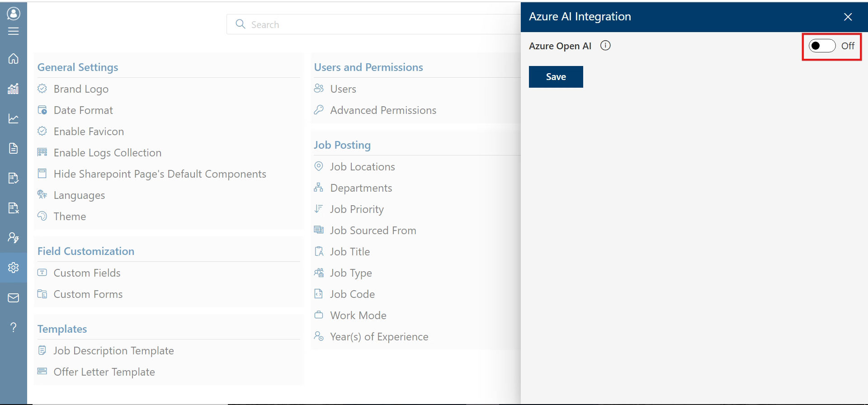Open the user profile avatar icon
The height and width of the screenshot is (405, 868).
coord(14,14)
